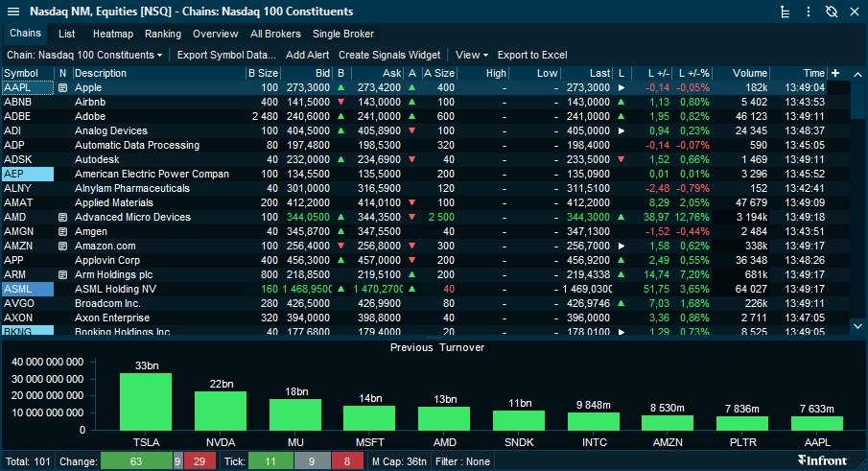
Task: Click the red Tick count 8
Action: [347, 461]
